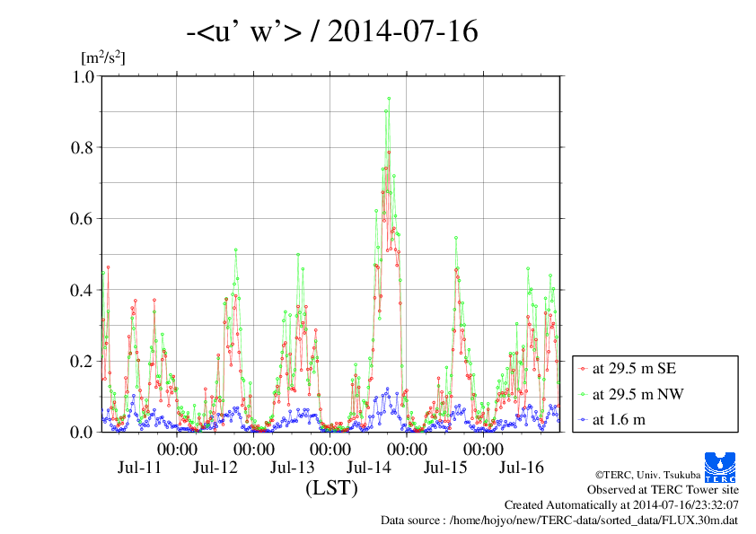The image size is (756, 534).
Task: Click the Jul-14 date label
Action: pyautogui.click(x=369, y=467)
